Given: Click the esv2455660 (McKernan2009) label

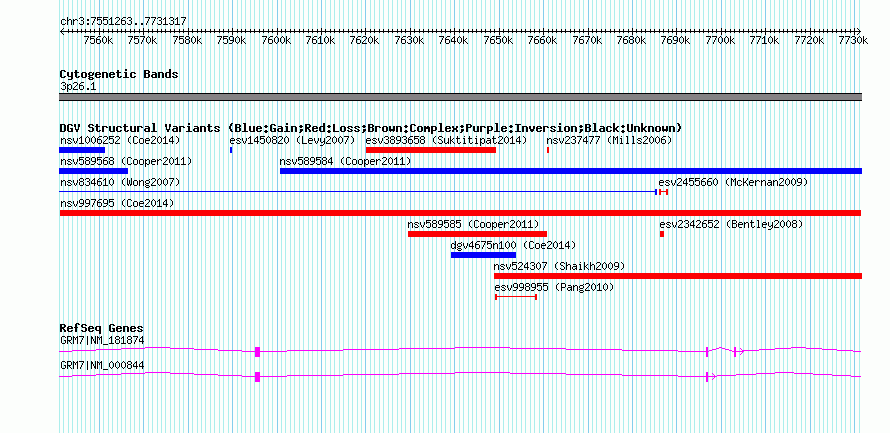Looking at the screenshot, I should [733, 182].
